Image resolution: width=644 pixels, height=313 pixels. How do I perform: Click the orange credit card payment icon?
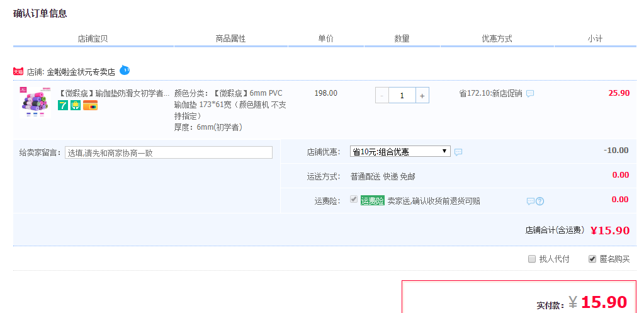91,105
